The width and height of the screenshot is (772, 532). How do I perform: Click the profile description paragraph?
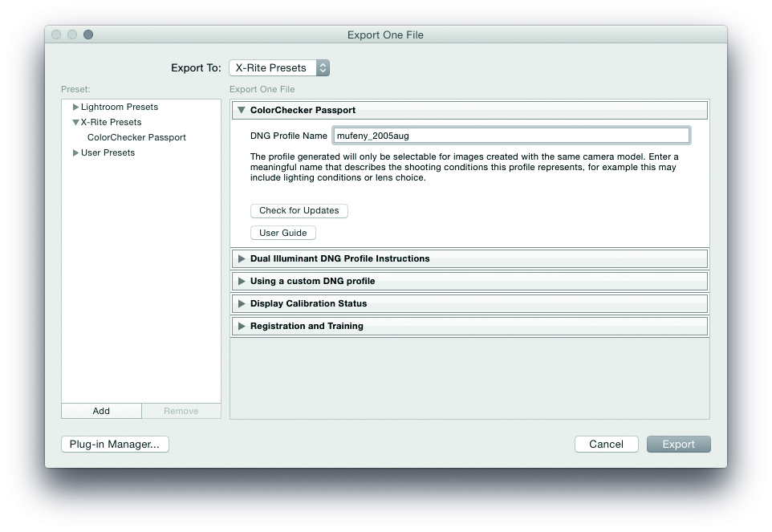coord(465,168)
